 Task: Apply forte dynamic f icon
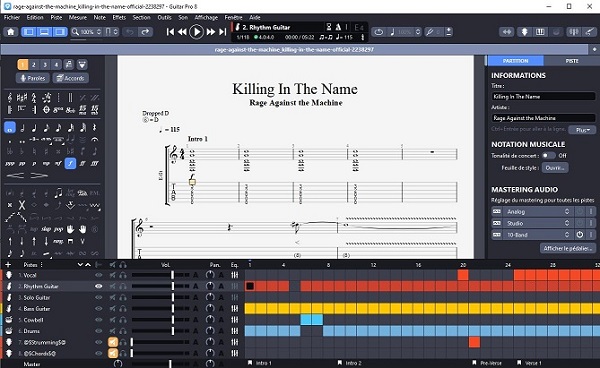pos(70,163)
